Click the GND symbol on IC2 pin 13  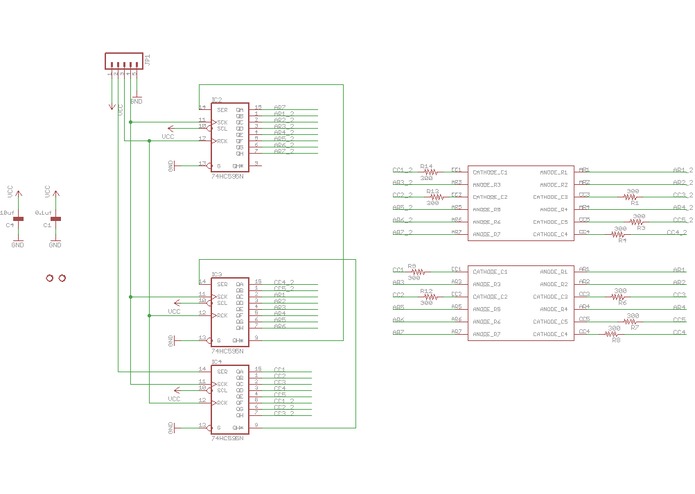[172, 166]
